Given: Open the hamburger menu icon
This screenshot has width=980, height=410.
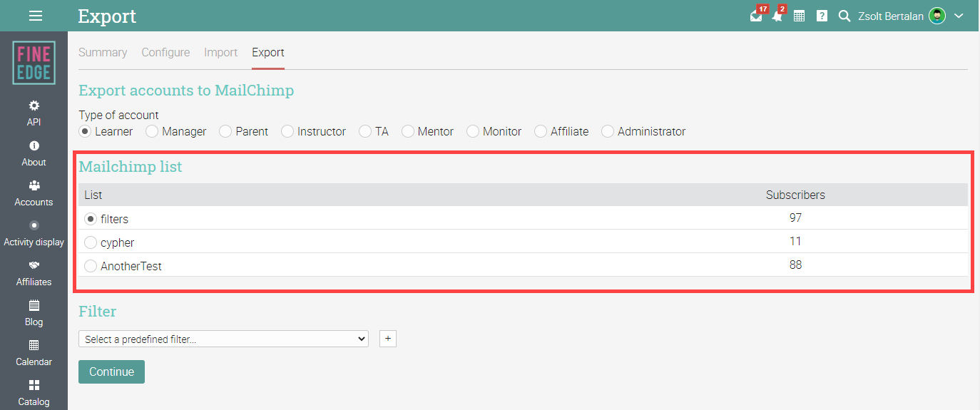Looking at the screenshot, I should (x=36, y=16).
